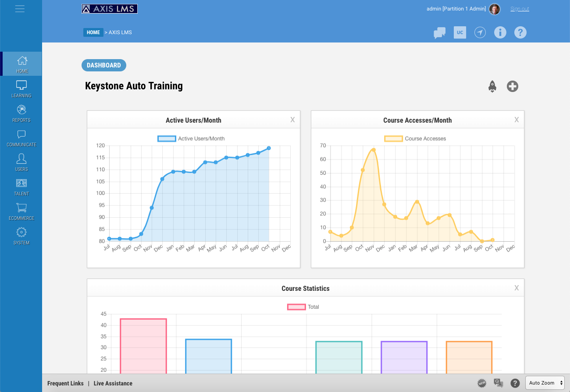Close the Course Accesses/Month widget
This screenshot has height=392, width=570.
pyautogui.click(x=517, y=120)
